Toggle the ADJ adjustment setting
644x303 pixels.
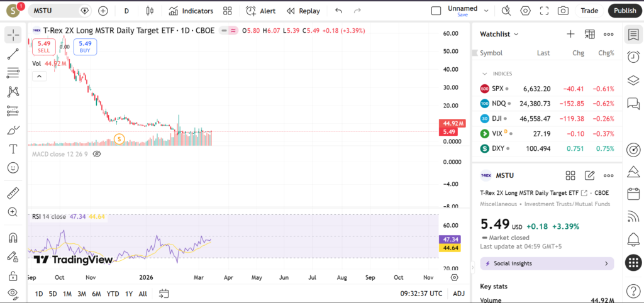point(459,294)
